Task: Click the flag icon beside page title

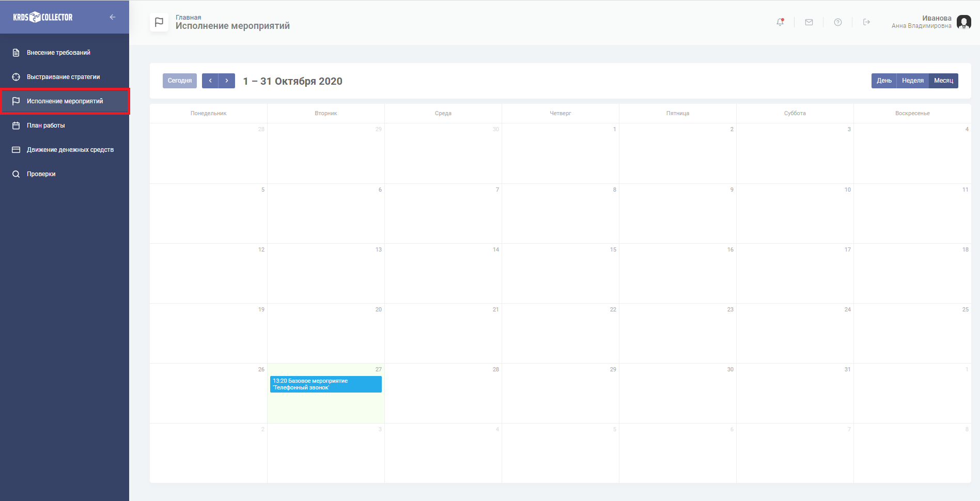Action: tap(159, 22)
